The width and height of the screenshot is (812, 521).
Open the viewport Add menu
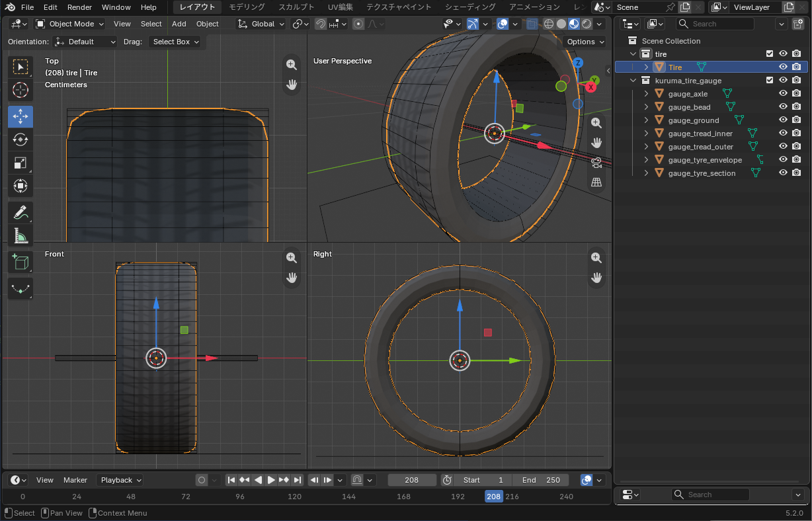[x=179, y=24]
